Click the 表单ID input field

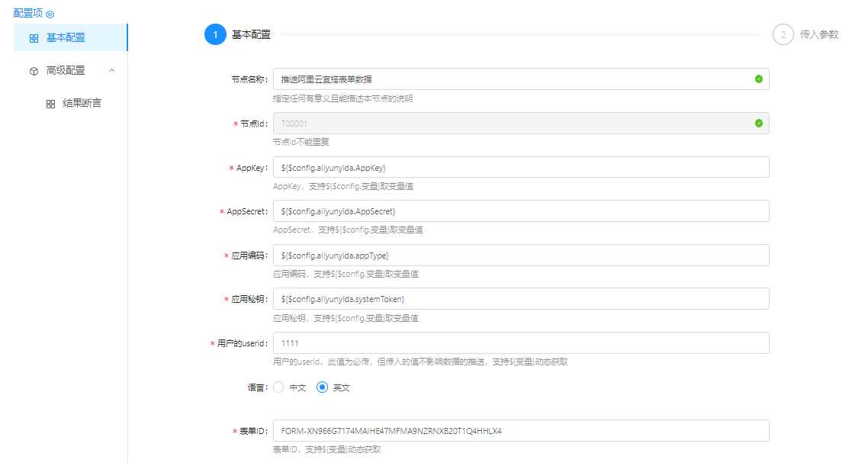pyautogui.click(x=520, y=431)
